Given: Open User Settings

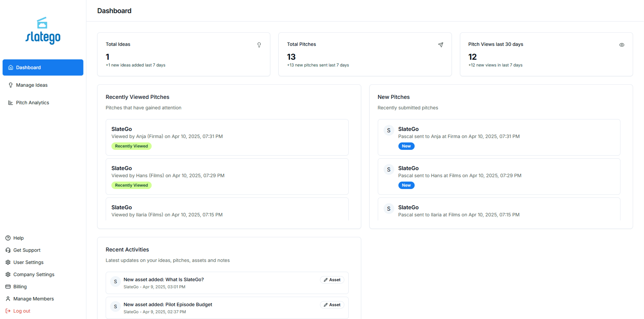Looking at the screenshot, I should click(x=28, y=262).
